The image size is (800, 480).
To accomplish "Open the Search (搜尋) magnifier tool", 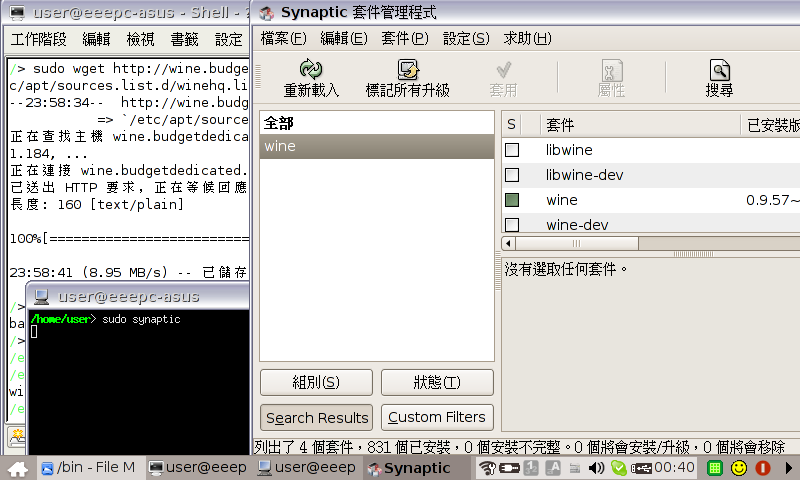I will coord(719,70).
